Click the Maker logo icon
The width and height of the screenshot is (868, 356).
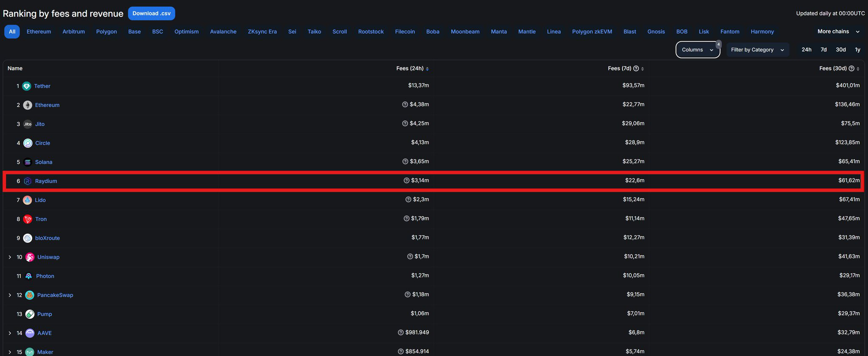30,352
